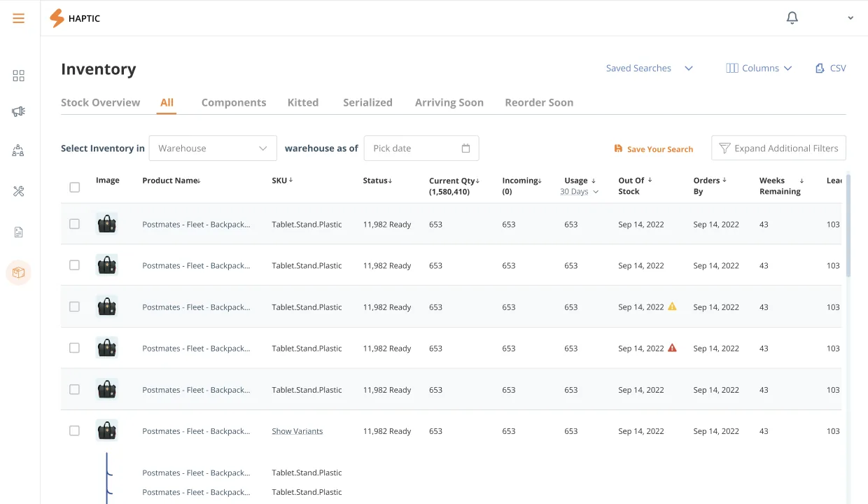Open first row Postmates product name
Viewport: 868px width, 504px height.
coord(196,225)
